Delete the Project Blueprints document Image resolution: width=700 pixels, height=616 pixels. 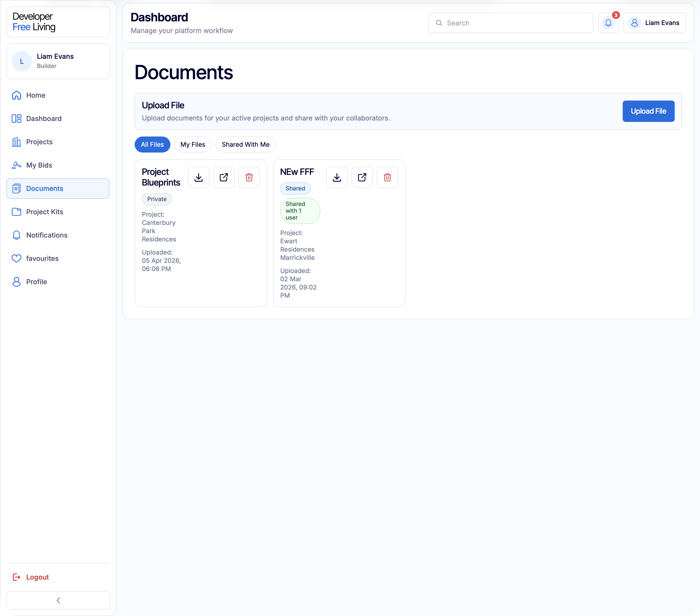[249, 177]
